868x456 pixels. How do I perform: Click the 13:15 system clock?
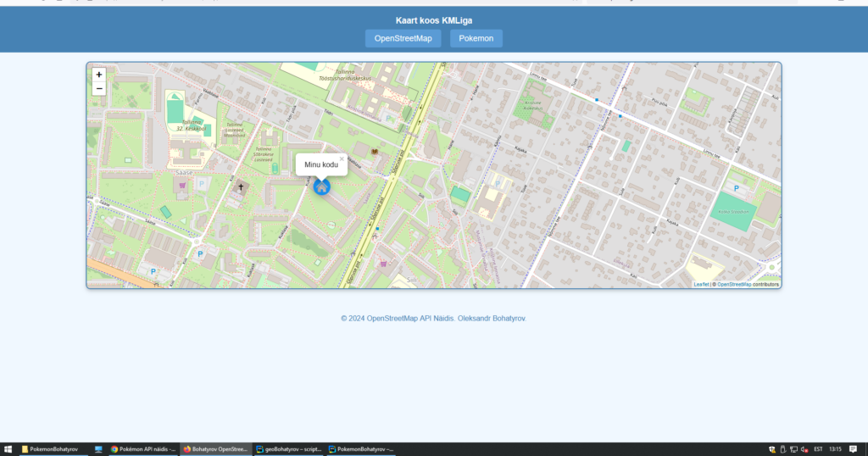click(835, 449)
